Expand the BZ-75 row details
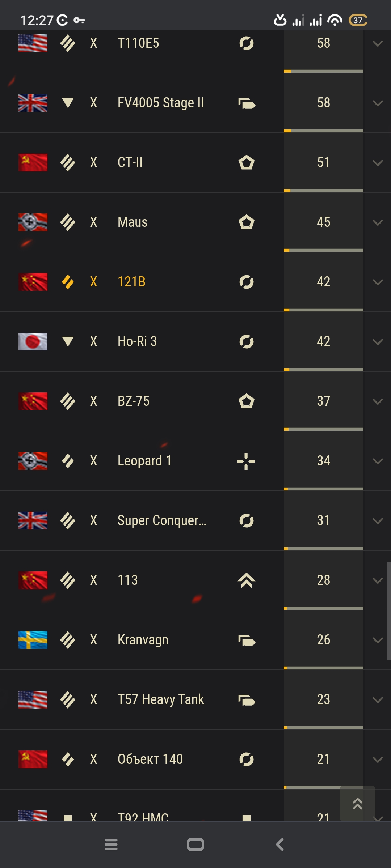The width and height of the screenshot is (391, 868). [378, 402]
